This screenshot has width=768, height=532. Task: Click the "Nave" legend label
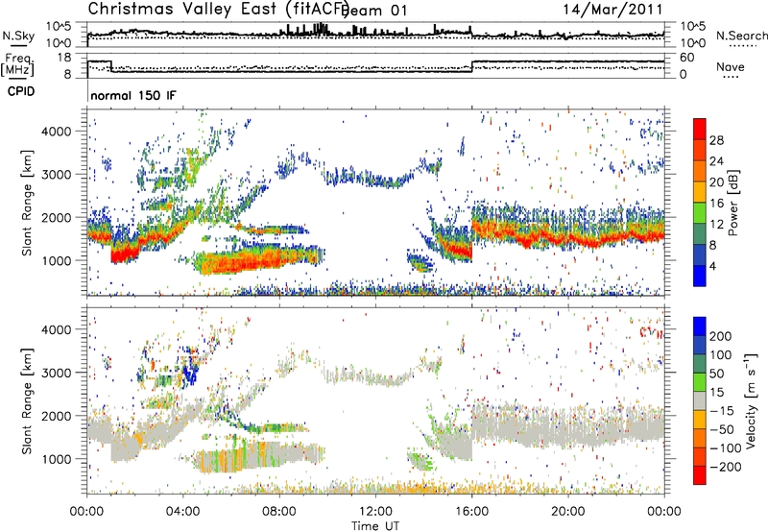730,67
